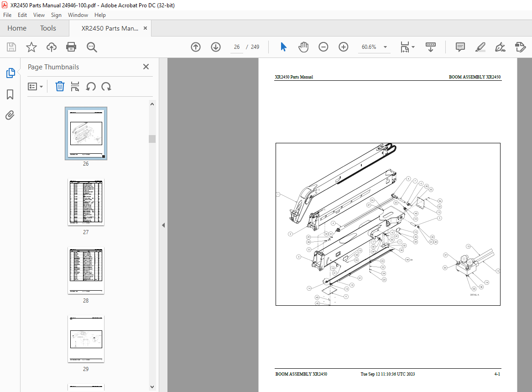Add the document to starred favorites
The width and height of the screenshot is (532, 392).
[x=31, y=47]
